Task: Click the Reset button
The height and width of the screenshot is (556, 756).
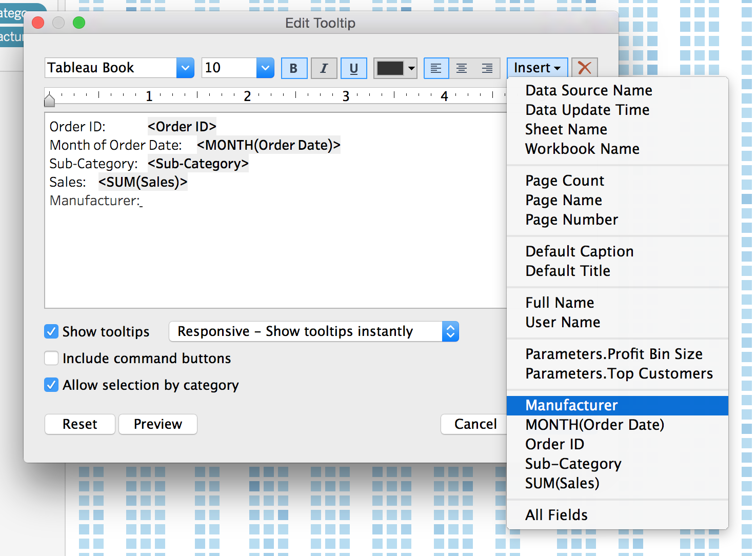Action: point(80,424)
